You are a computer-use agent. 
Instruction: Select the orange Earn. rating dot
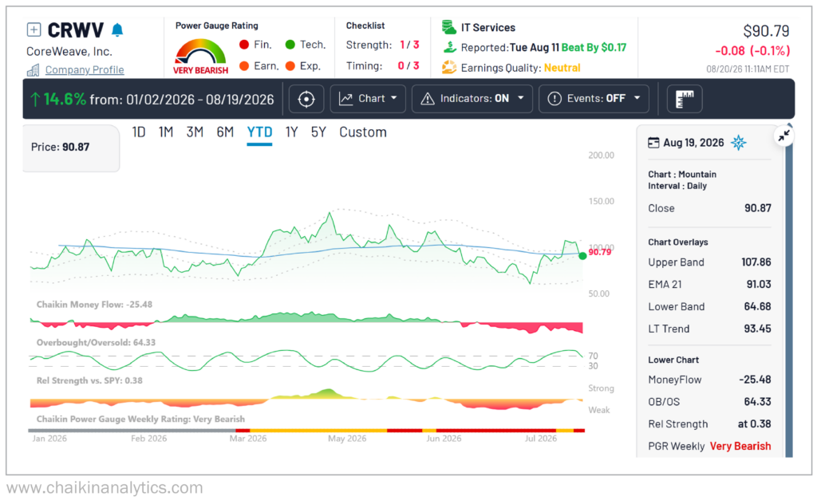point(244,65)
